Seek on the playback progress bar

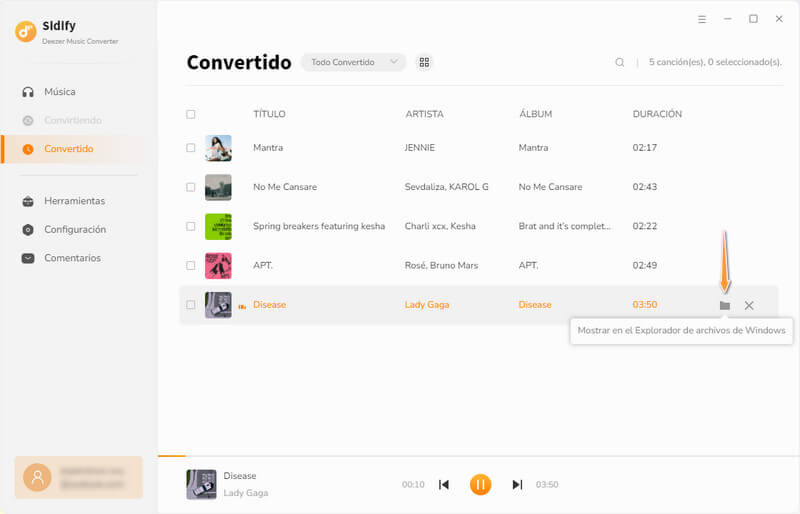tap(479, 456)
